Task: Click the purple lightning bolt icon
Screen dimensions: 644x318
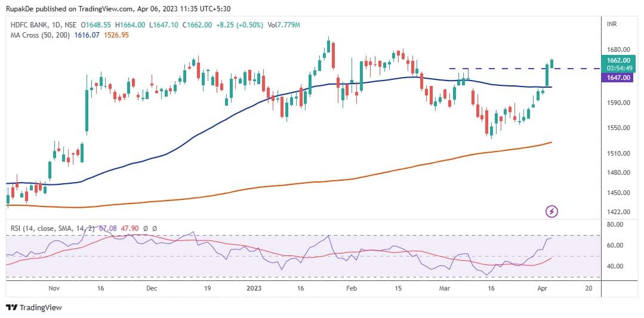Action: pos(551,212)
